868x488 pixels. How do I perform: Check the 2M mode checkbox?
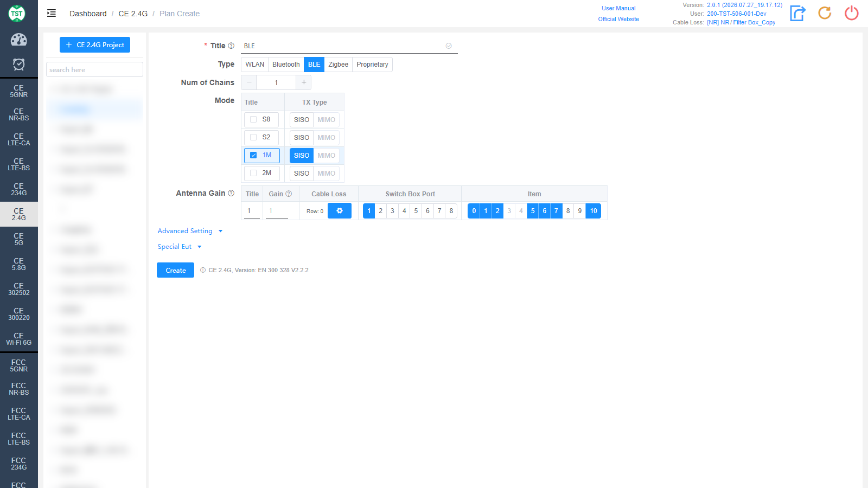(253, 173)
